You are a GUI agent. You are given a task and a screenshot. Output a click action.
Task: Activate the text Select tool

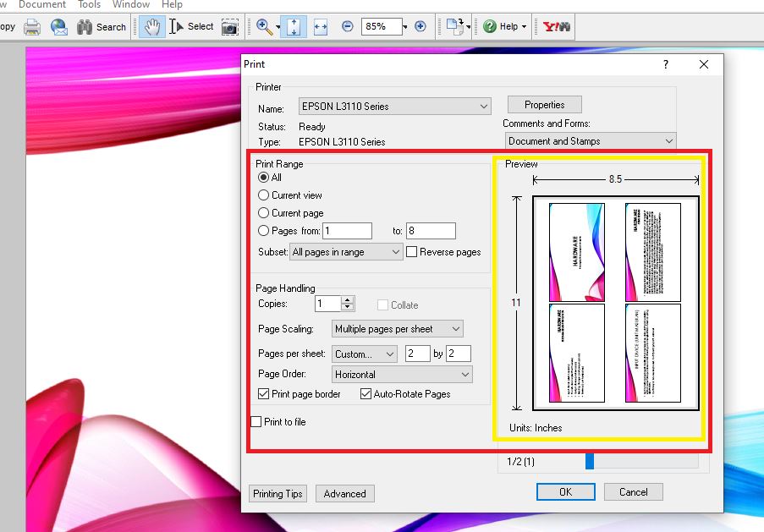(x=191, y=27)
